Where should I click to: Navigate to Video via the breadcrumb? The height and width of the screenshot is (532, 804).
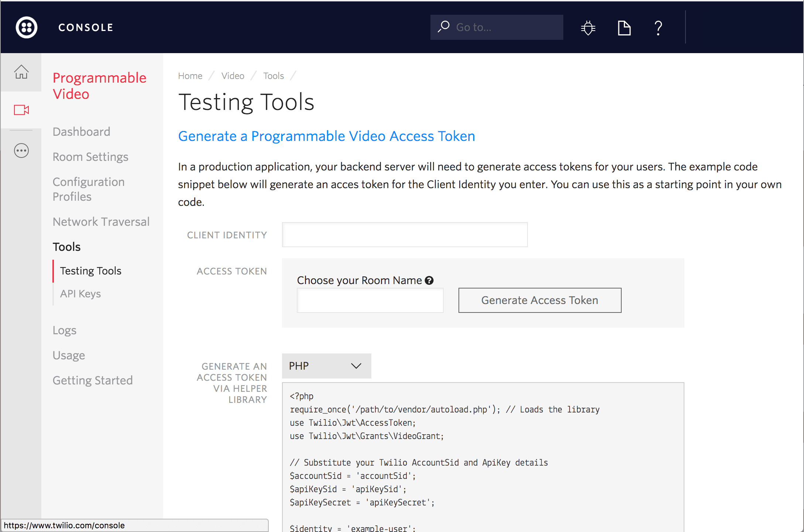coord(233,76)
